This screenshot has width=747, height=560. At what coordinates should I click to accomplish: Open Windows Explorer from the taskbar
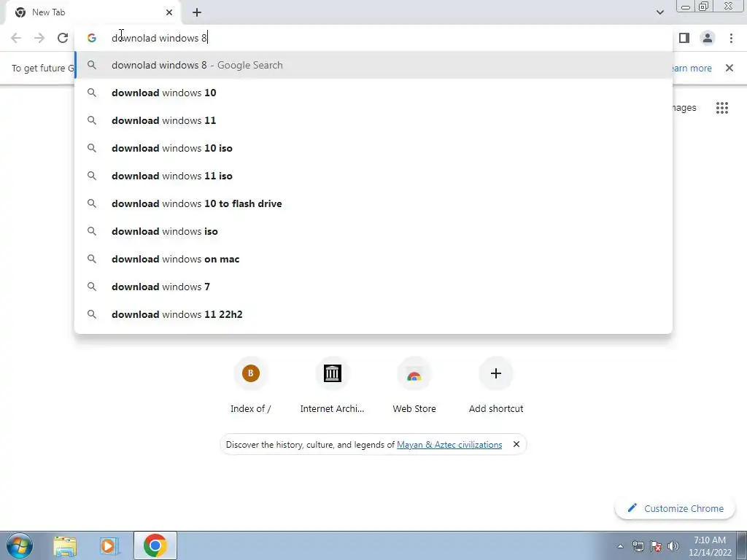coord(65,545)
